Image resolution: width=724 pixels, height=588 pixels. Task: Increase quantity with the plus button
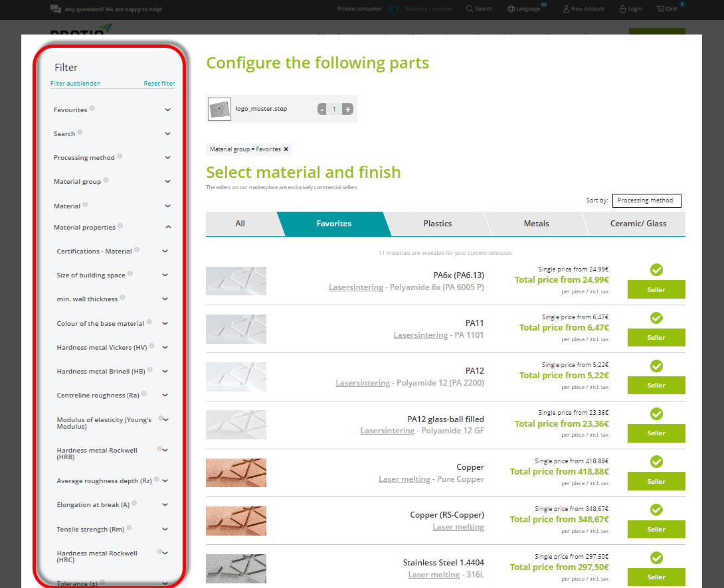348,109
